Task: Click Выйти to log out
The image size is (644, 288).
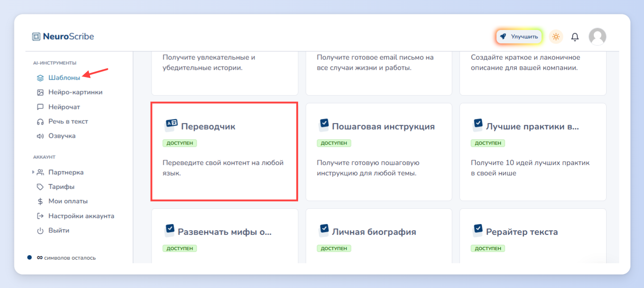Action: pos(59,230)
